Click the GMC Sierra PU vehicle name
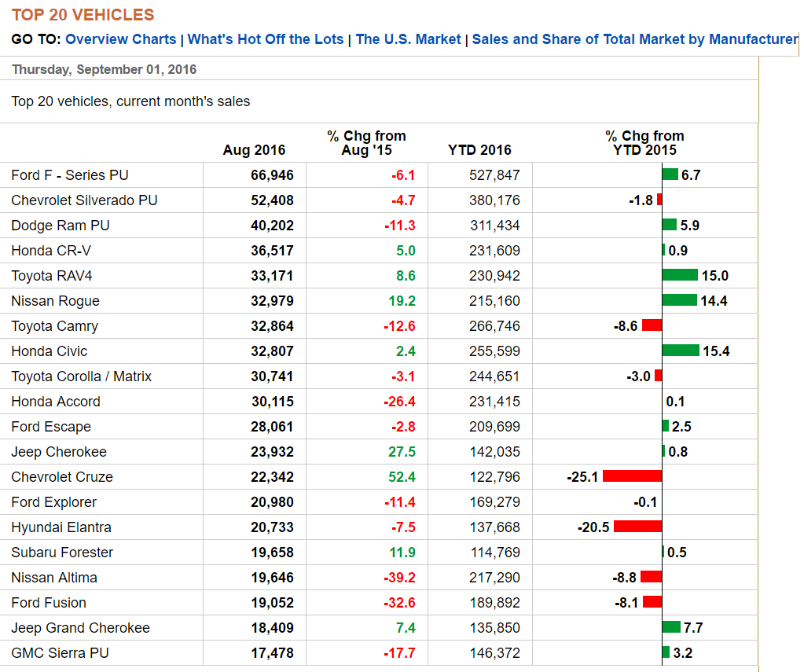Viewport: 804px width, 672px height. (x=60, y=652)
